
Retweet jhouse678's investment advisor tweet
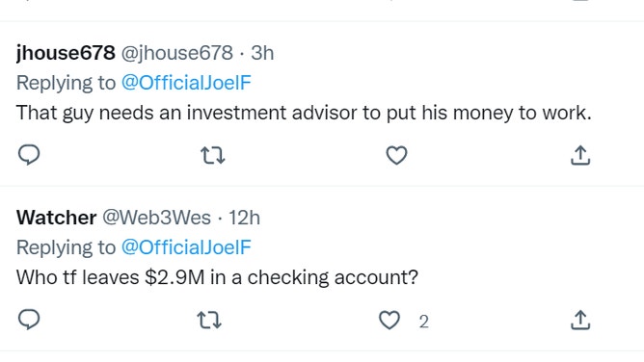click(213, 155)
